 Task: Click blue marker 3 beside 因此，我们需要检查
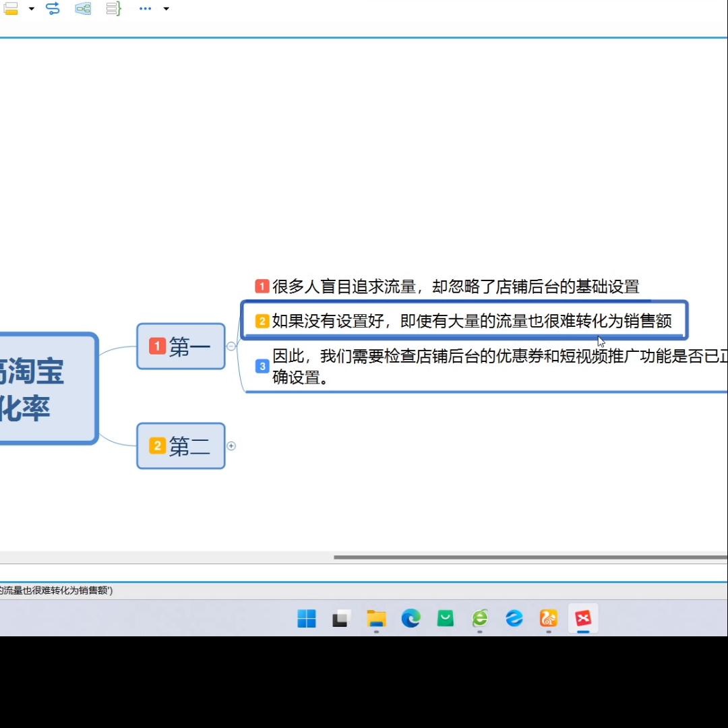click(x=262, y=366)
